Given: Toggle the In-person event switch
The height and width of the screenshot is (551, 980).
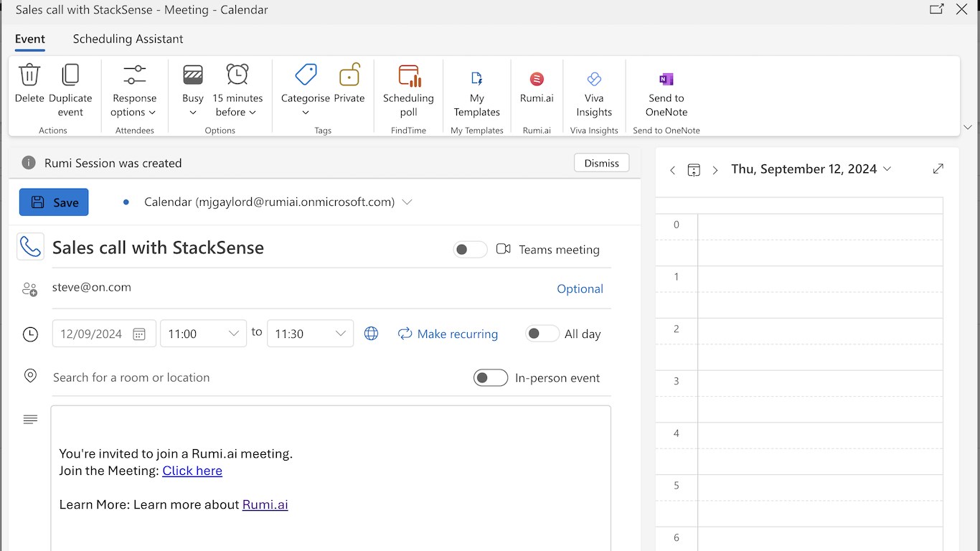Looking at the screenshot, I should tap(491, 378).
